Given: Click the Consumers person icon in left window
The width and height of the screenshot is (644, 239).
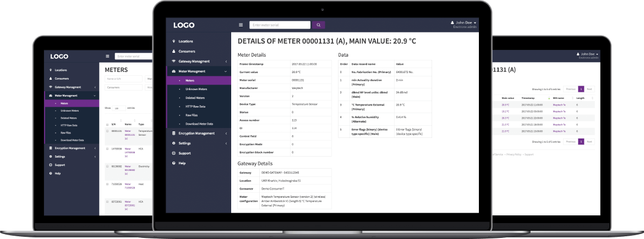Looking at the screenshot, I should tap(51, 79).
